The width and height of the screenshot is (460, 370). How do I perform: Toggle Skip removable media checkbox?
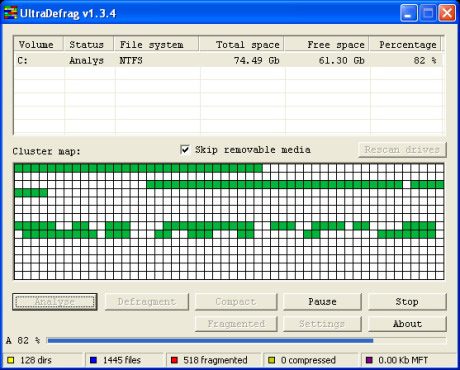coord(185,150)
